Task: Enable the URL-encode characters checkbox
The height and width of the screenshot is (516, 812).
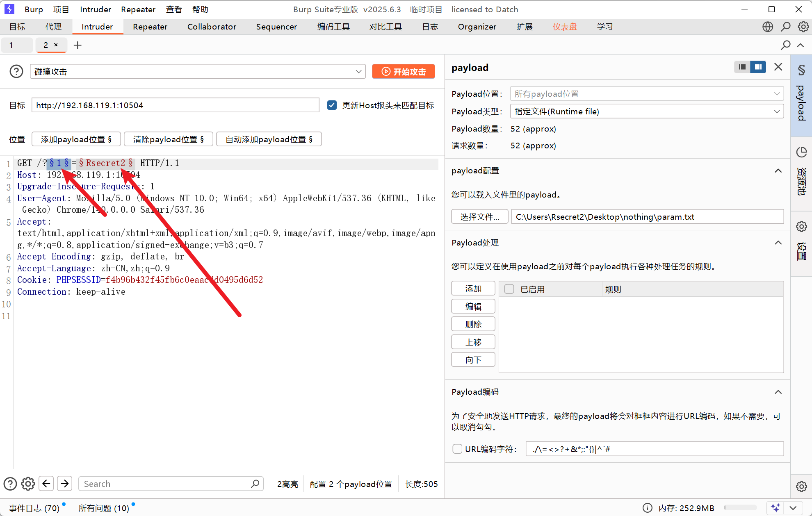Action: coord(457,449)
